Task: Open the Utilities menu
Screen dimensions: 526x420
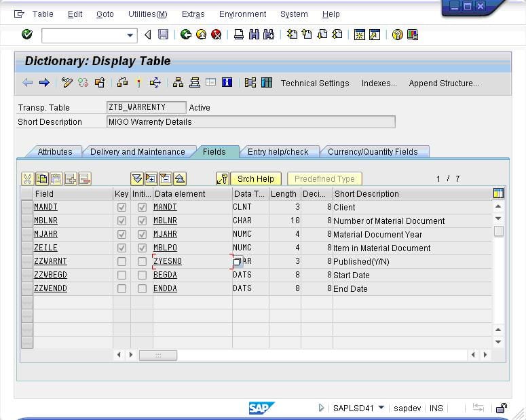Action: [147, 14]
